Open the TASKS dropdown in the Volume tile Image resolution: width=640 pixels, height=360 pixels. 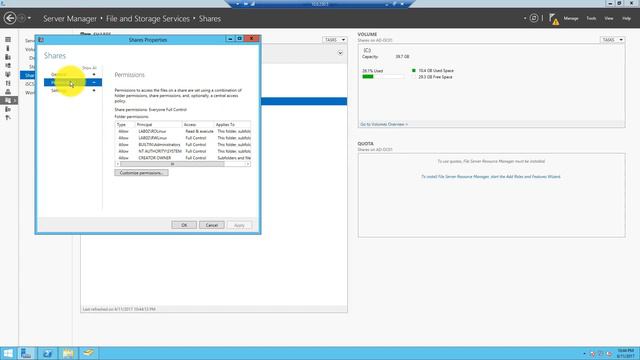click(x=613, y=40)
